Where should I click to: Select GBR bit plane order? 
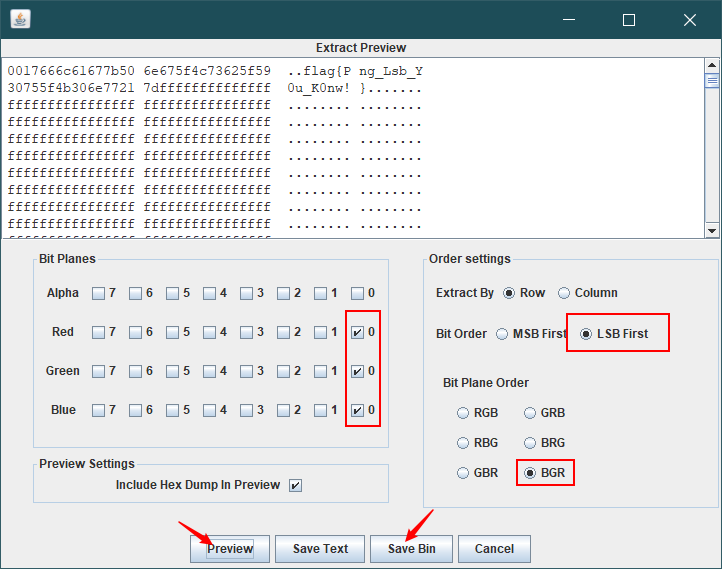point(463,473)
